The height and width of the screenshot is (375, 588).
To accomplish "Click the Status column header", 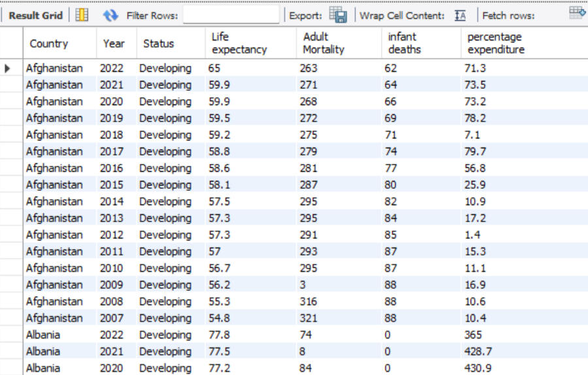I will click(x=159, y=44).
